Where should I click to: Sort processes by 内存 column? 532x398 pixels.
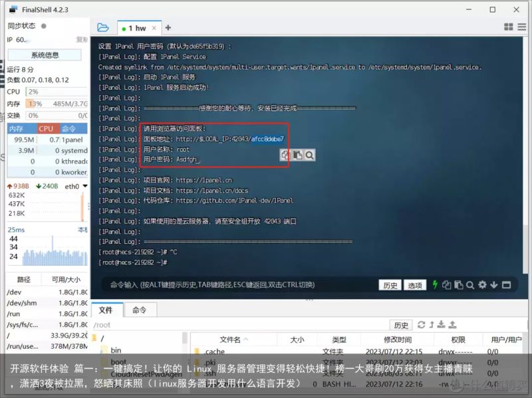point(22,129)
